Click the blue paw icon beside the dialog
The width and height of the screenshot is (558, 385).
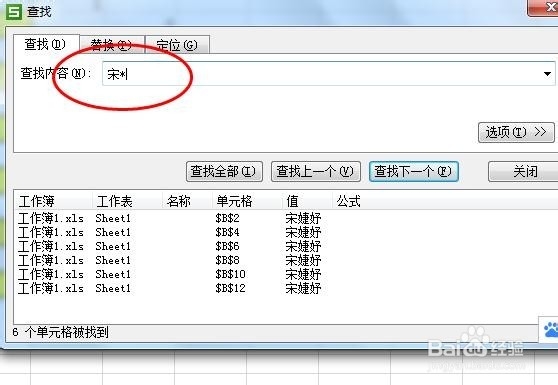click(x=551, y=330)
